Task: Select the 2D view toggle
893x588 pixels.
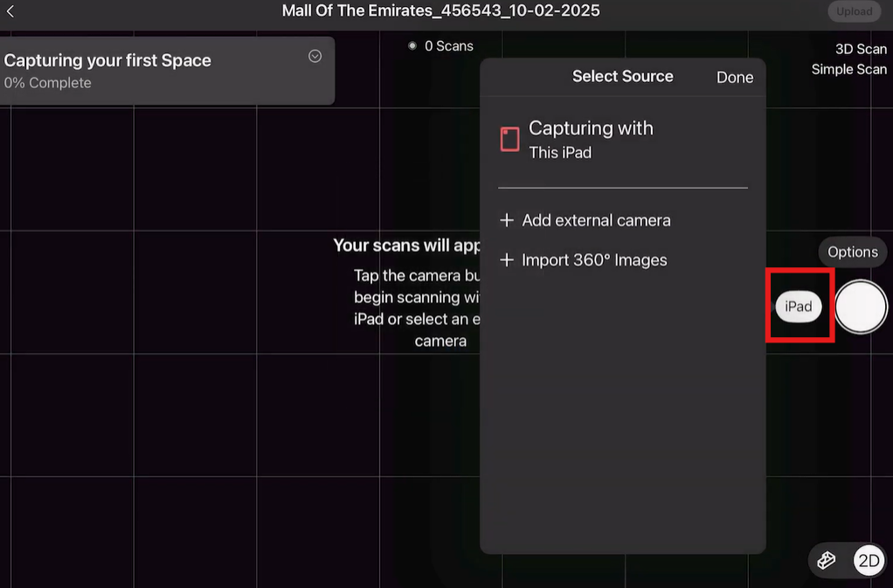Action: pos(869,560)
